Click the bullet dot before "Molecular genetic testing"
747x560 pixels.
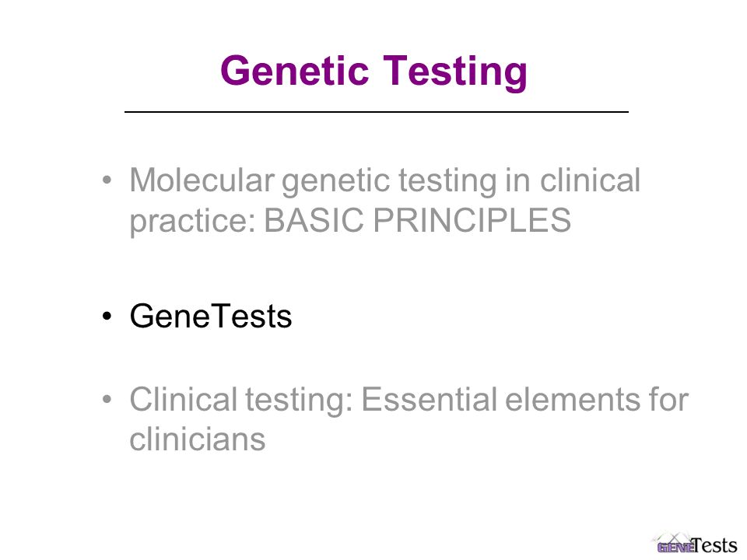[107, 180]
